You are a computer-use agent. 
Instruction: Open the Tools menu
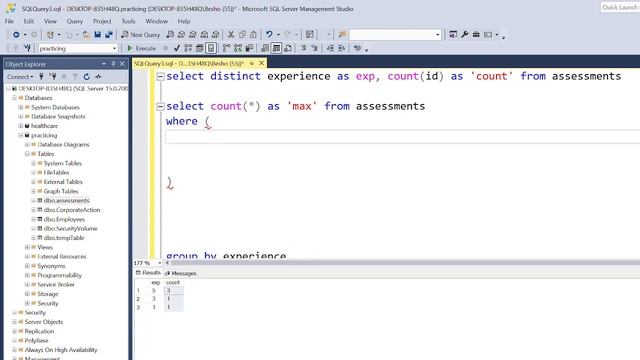coord(128,21)
